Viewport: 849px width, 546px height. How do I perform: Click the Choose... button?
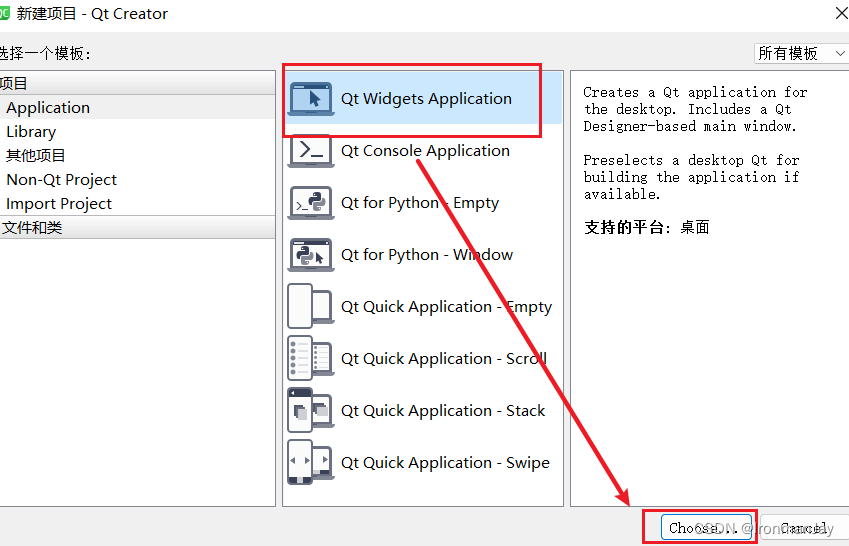click(707, 527)
